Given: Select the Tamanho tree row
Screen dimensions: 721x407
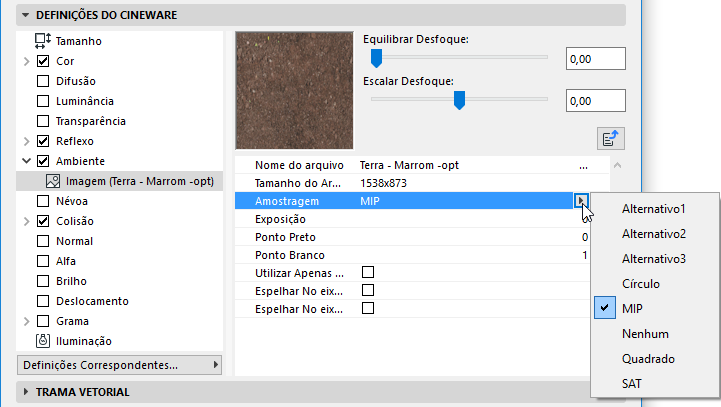Looking at the screenshot, I should click(120, 41).
